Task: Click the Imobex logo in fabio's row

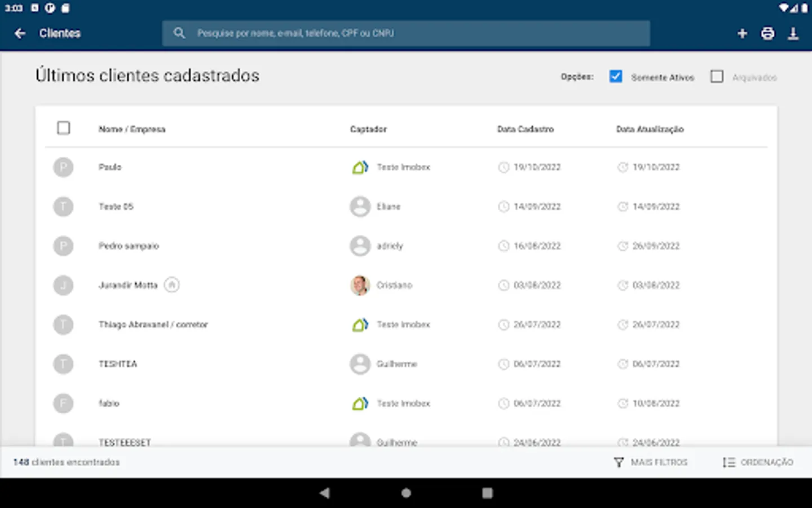Action: [360, 403]
